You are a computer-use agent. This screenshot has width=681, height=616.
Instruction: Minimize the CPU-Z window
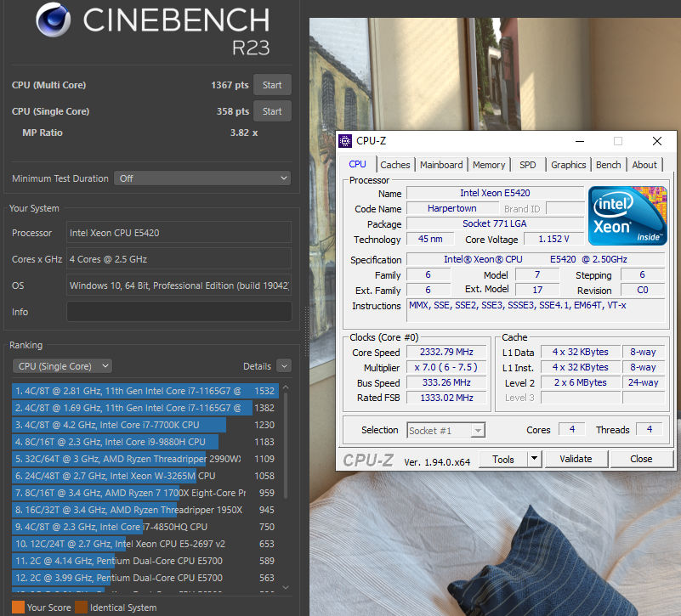pos(580,141)
